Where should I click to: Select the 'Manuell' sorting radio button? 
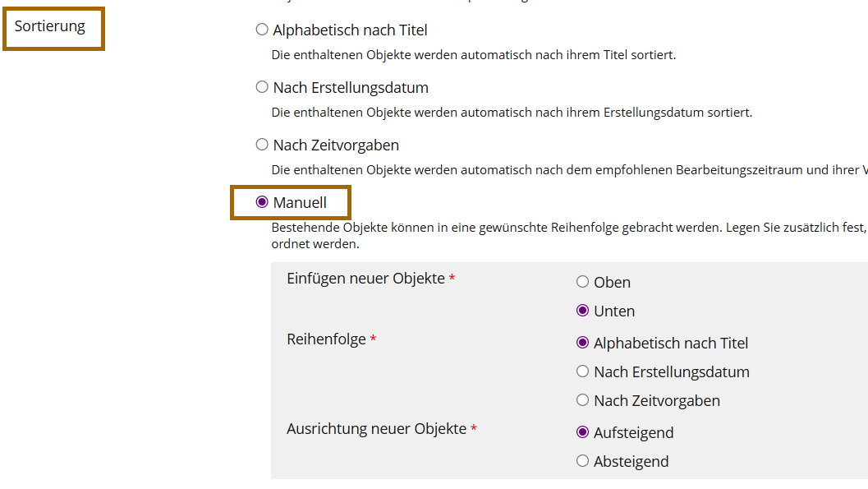coord(262,202)
